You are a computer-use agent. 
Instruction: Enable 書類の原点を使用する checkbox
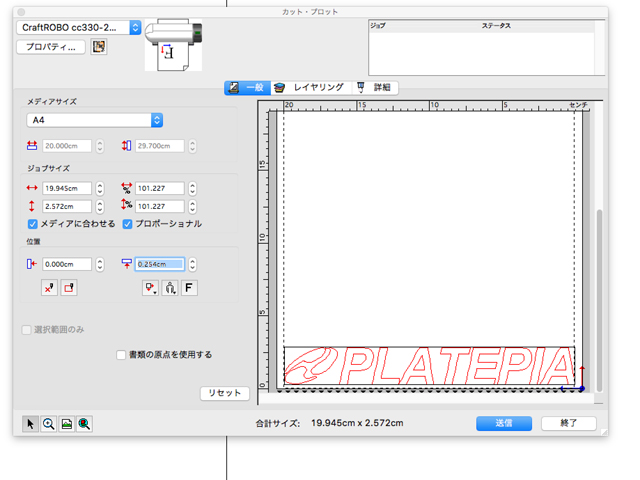[121, 354]
